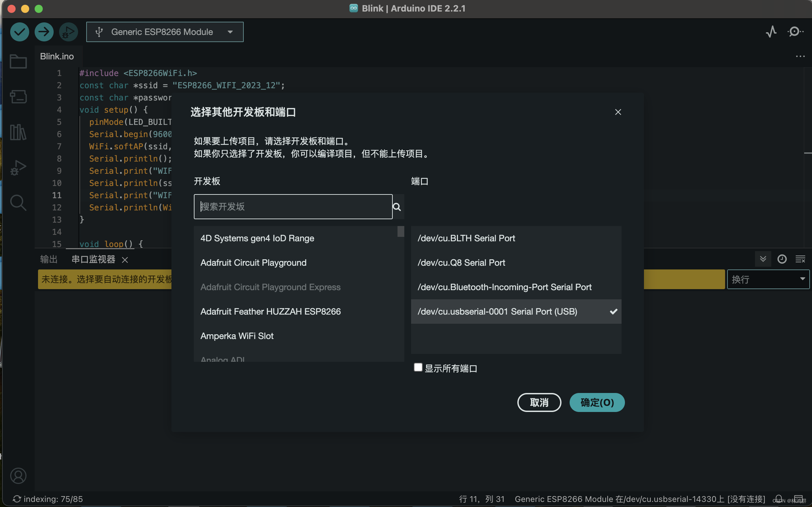The image size is (812, 507).
Task: Click the account profile icon
Action: tap(18, 476)
